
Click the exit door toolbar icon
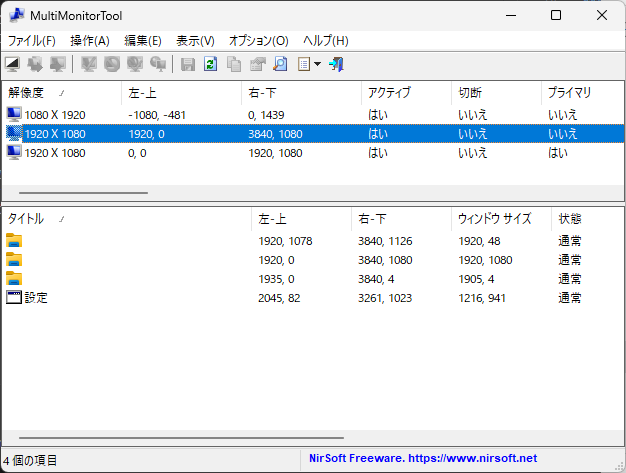coord(336,64)
